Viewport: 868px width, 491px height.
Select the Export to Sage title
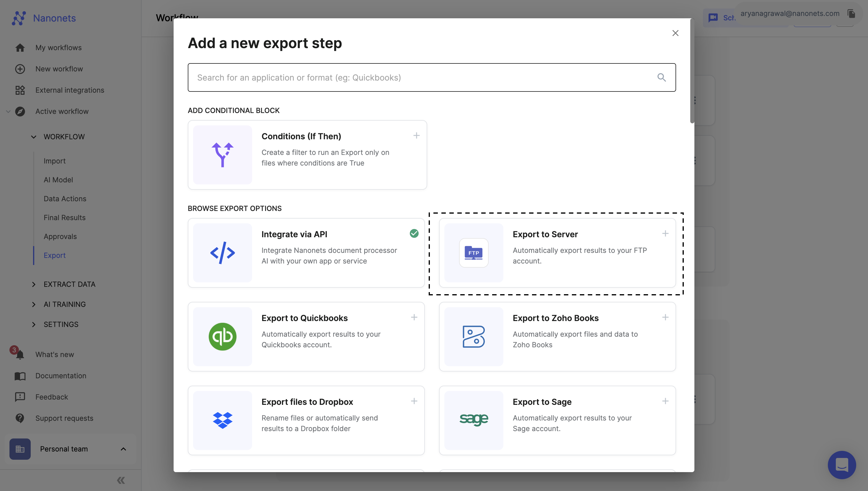pos(542,402)
